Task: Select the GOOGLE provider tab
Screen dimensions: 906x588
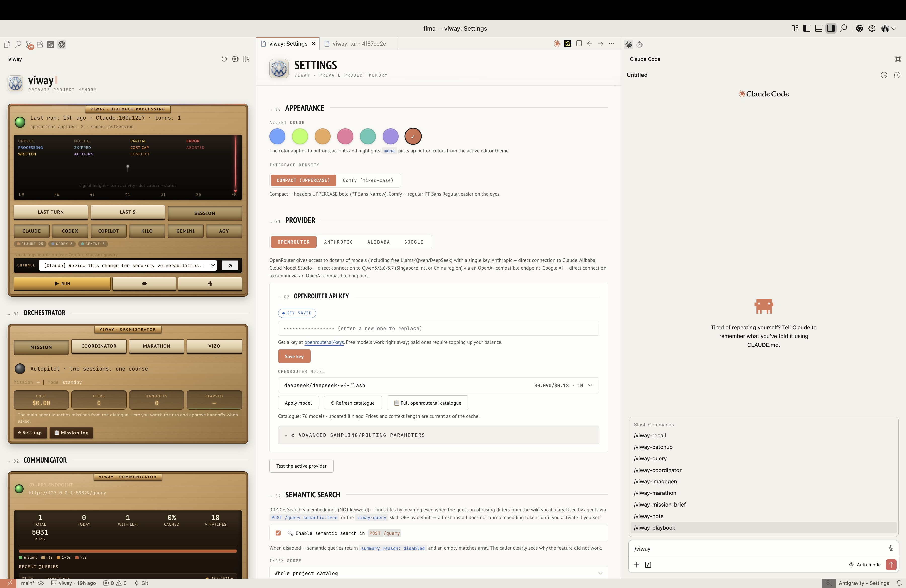Action: tap(414, 242)
